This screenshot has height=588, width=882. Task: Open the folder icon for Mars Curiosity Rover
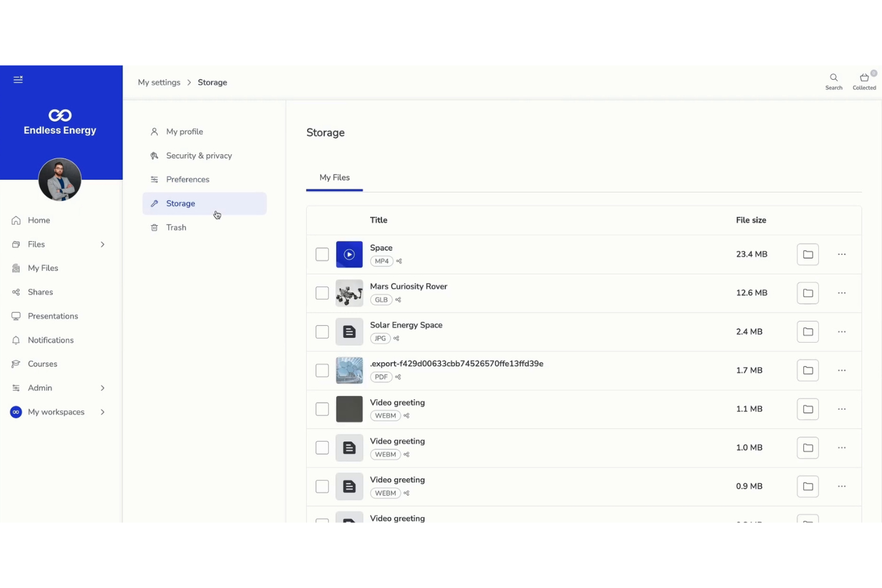808,293
